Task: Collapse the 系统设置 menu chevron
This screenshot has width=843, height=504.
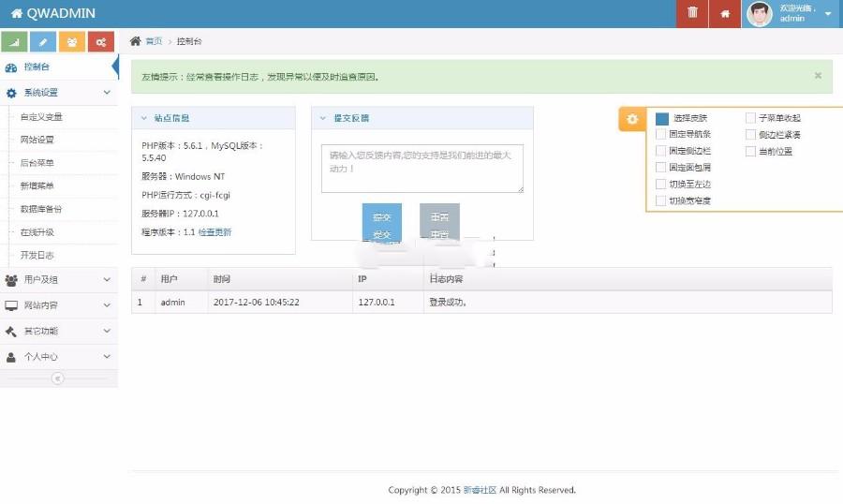Action: (107, 93)
